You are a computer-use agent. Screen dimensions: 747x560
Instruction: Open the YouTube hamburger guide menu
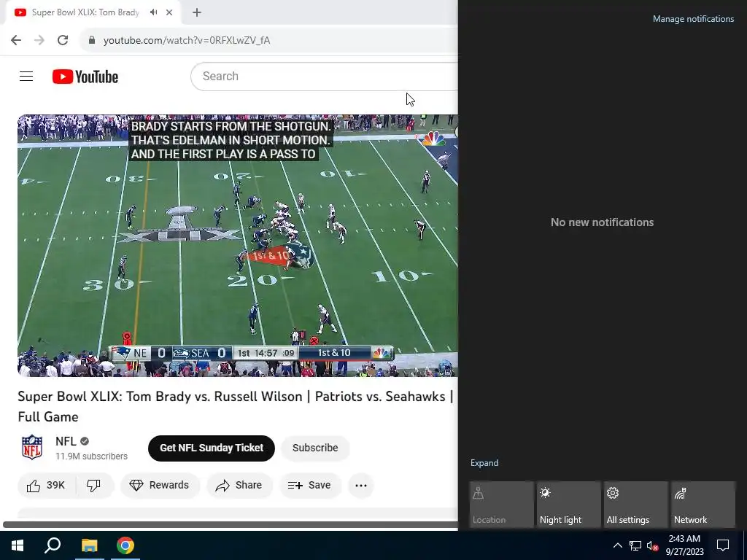tap(26, 76)
